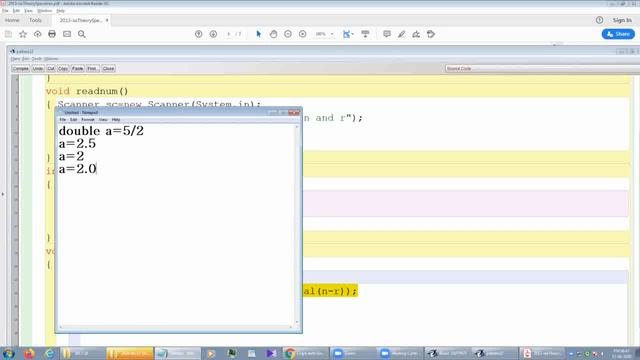The width and height of the screenshot is (640, 360).
Task: Click Close in the BlueJ editor toolbar
Action: (108, 69)
